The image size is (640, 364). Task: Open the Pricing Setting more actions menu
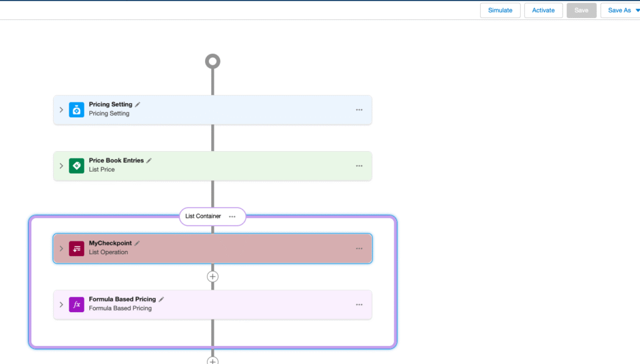tap(359, 110)
